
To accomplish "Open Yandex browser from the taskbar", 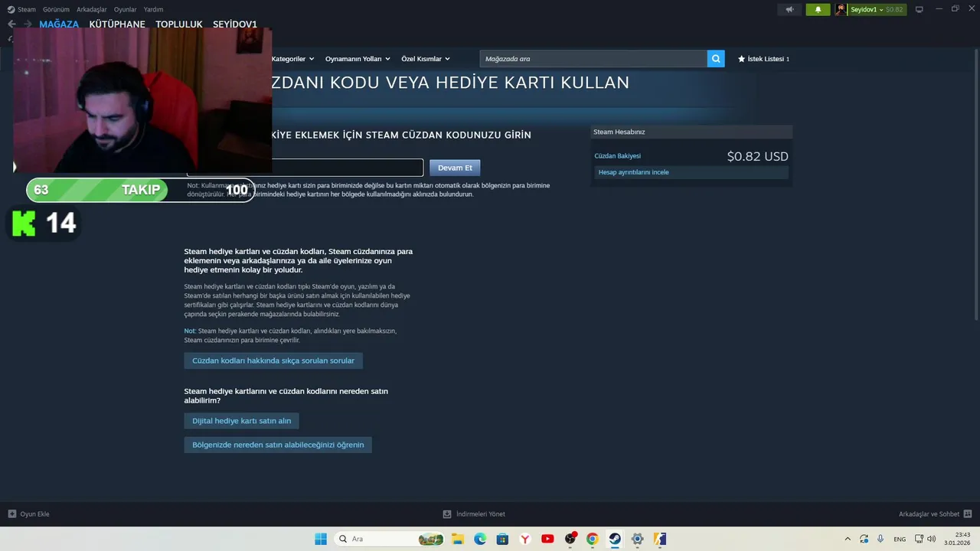I will [x=524, y=539].
